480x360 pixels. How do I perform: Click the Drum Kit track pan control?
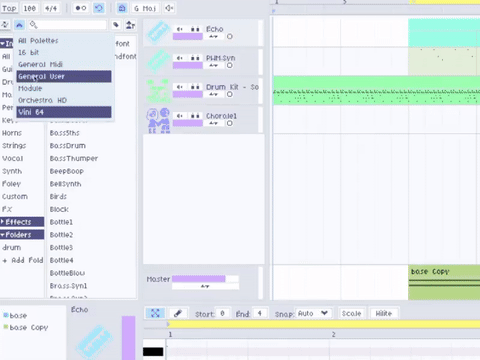coord(214,95)
